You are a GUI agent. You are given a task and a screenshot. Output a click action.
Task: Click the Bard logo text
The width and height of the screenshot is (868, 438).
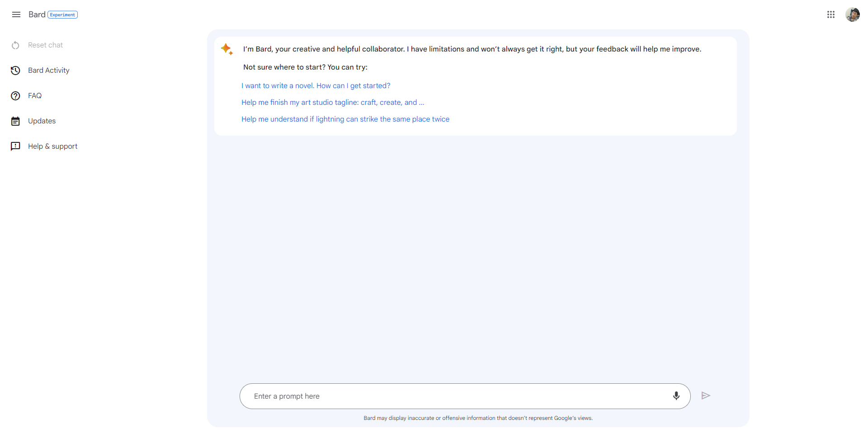[37, 14]
